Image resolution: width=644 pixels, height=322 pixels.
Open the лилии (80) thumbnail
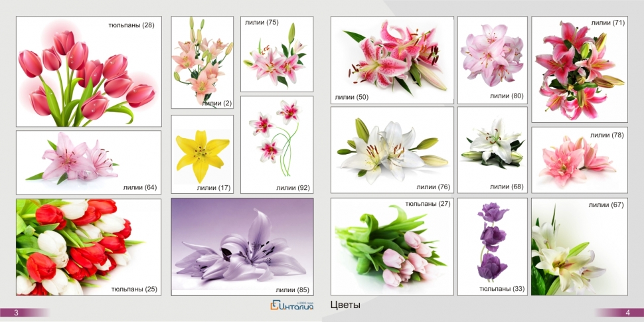click(x=492, y=60)
